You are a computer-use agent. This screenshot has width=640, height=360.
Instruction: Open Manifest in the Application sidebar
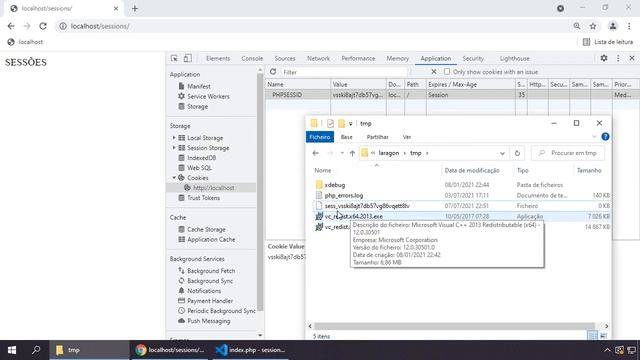pos(199,86)
